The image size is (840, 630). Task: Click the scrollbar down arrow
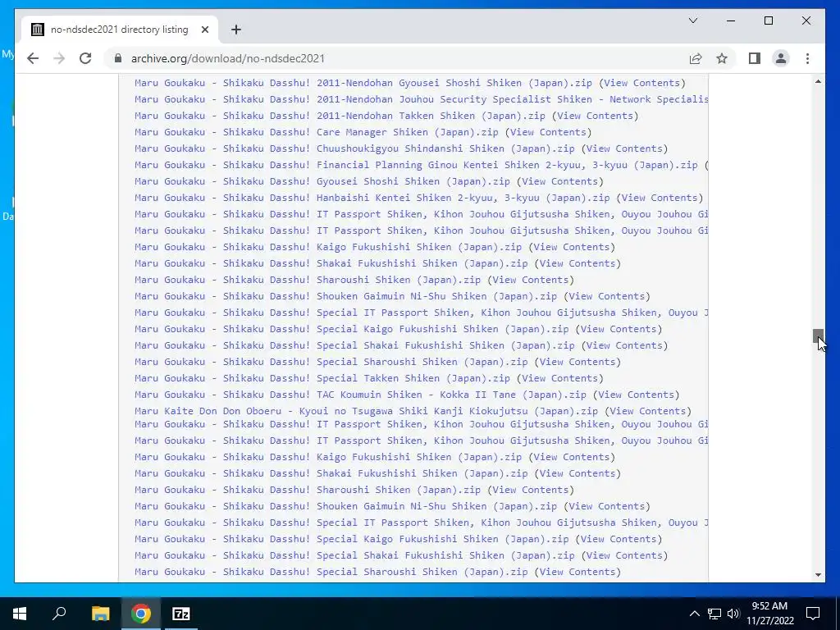point(818,575)
